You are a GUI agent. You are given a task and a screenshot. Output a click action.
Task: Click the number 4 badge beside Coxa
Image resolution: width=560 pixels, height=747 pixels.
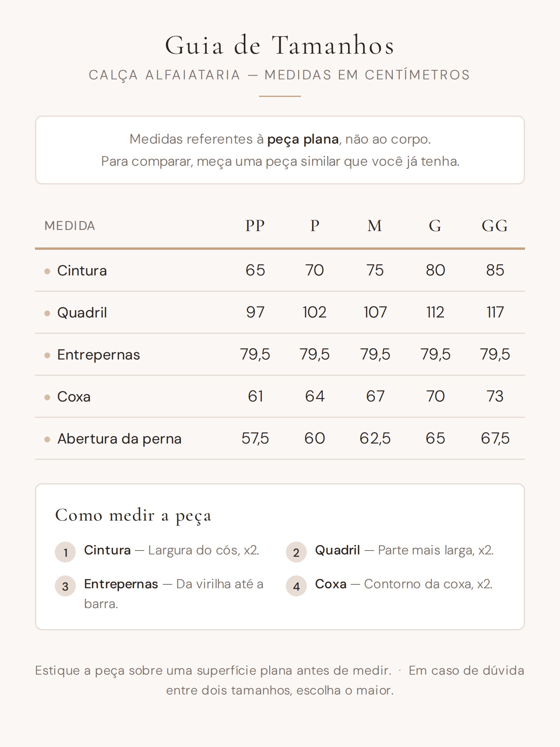point(296,586)
